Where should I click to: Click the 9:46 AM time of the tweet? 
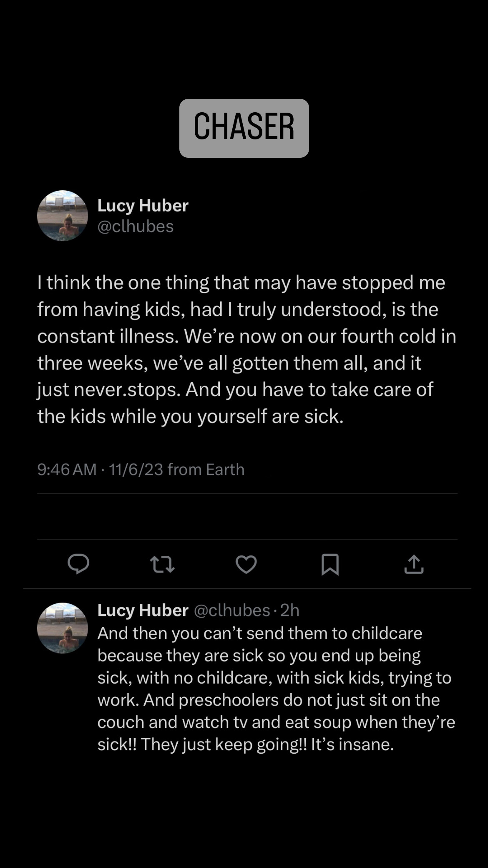(x=67, y=469)
